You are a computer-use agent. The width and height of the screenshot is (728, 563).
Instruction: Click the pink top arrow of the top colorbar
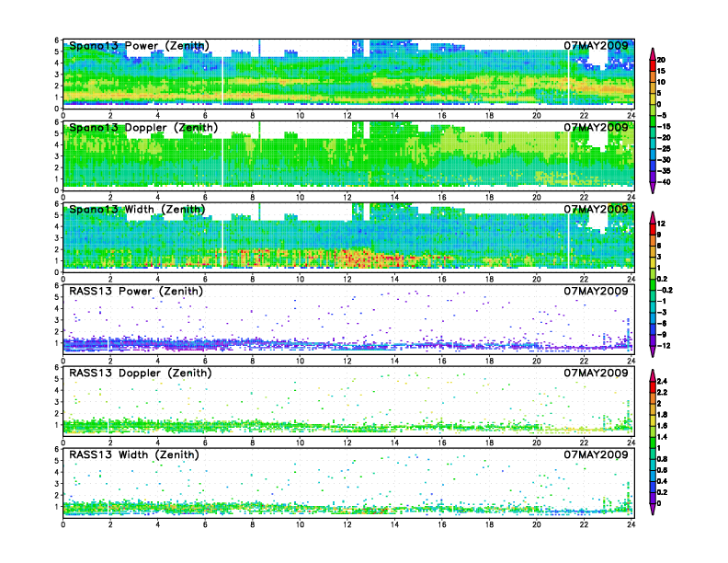(x=653, y=54)
